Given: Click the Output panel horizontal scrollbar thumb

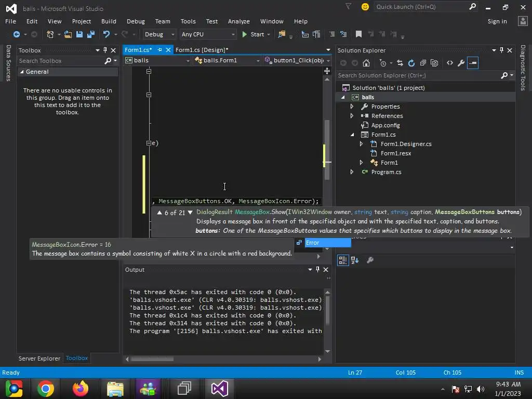Looking at the screenshot, I should (x=152, y=359).
